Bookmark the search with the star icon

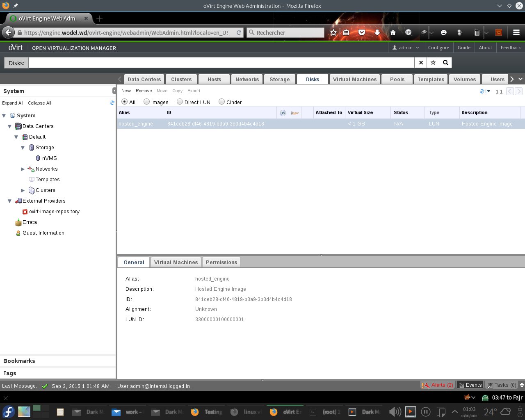[433, 63]
